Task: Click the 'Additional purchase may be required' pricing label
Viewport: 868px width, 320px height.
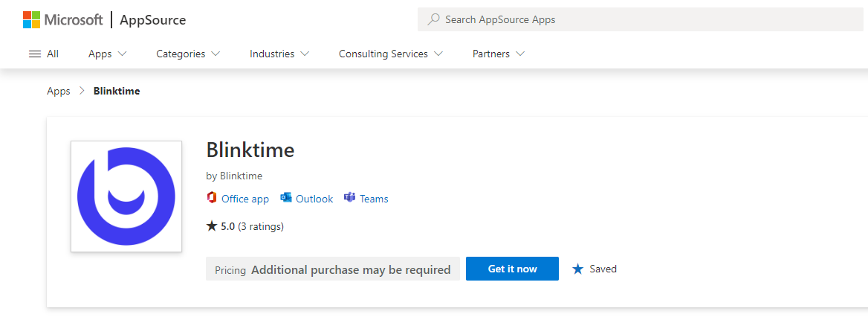Action: (x=351, y=269)
